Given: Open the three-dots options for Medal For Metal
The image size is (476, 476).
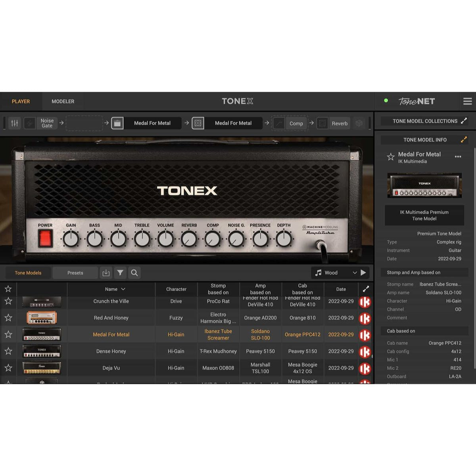Looking at the screenshot, I should coord(458,157).
